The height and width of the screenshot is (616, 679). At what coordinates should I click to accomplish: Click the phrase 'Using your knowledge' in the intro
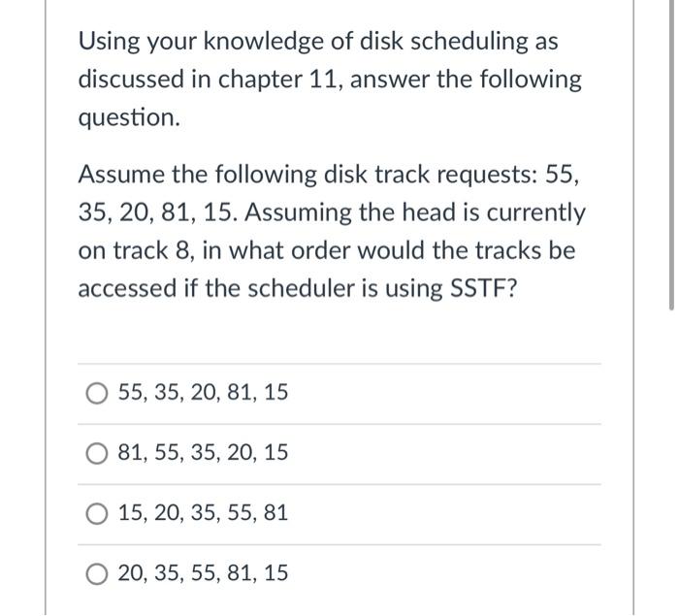(201, 43)
